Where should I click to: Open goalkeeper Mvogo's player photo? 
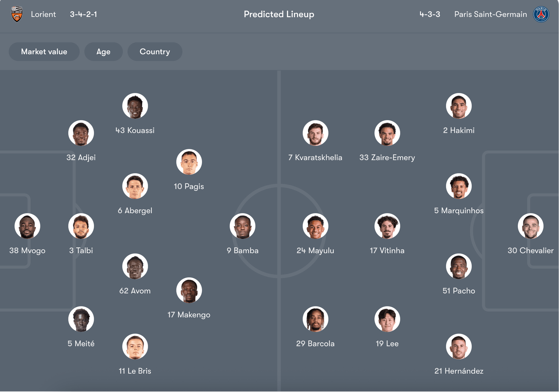pyautogui.click(x=27, y=226)
